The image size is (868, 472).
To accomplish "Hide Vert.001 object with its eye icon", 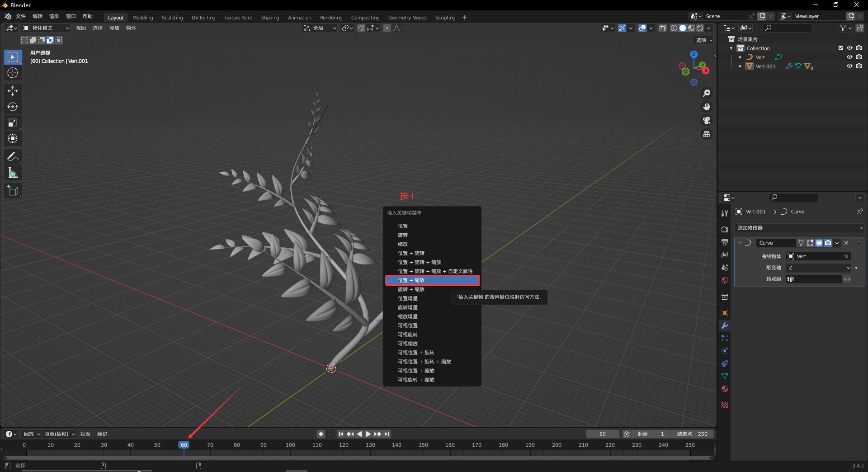I will [849, 66].
